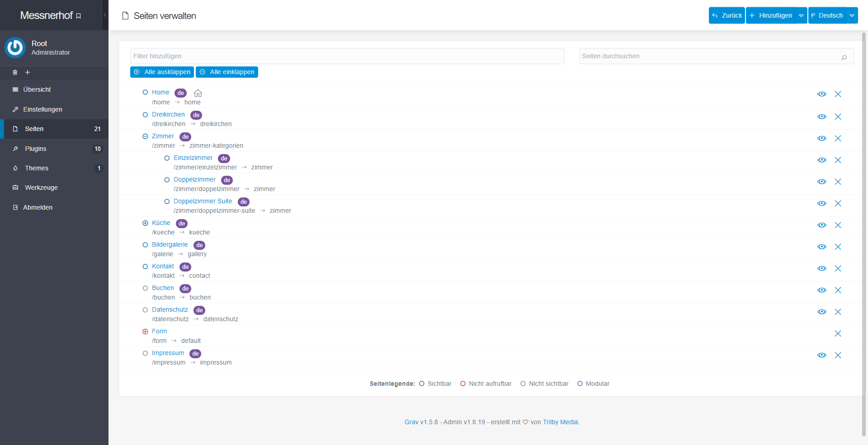Expand the Küche page node
The image size is (868, 445).
[145, 223]
